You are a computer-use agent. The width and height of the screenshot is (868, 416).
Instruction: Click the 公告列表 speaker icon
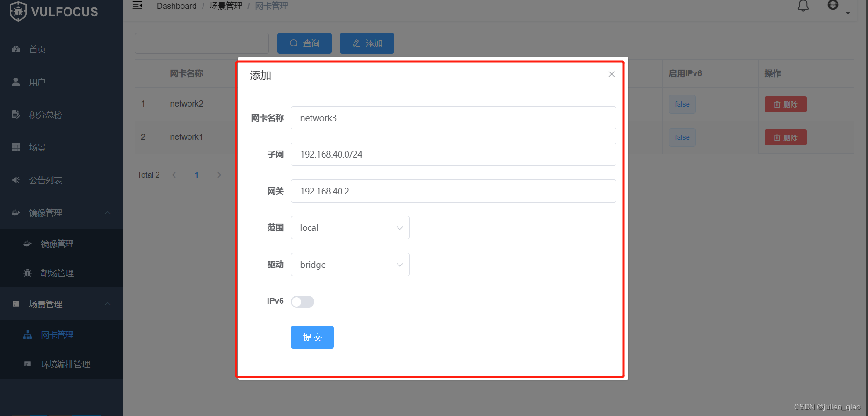(16, 180)
